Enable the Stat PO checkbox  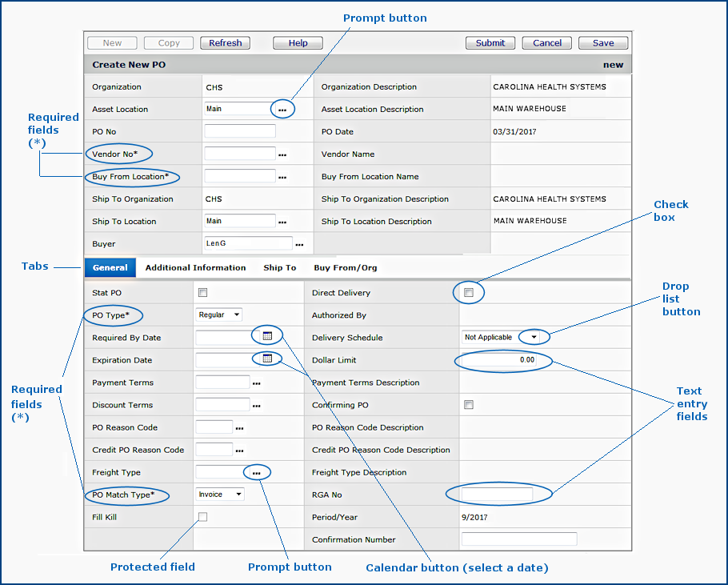(202, 293)
